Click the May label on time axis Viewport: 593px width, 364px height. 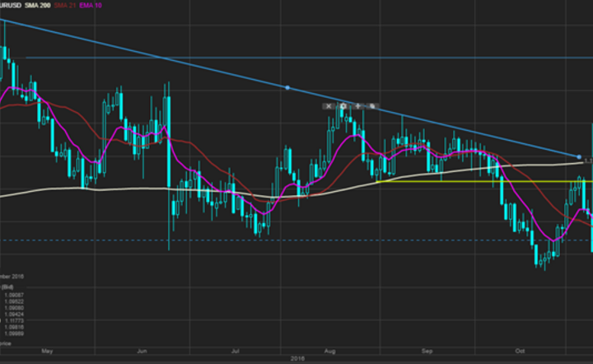coord(47,351)
